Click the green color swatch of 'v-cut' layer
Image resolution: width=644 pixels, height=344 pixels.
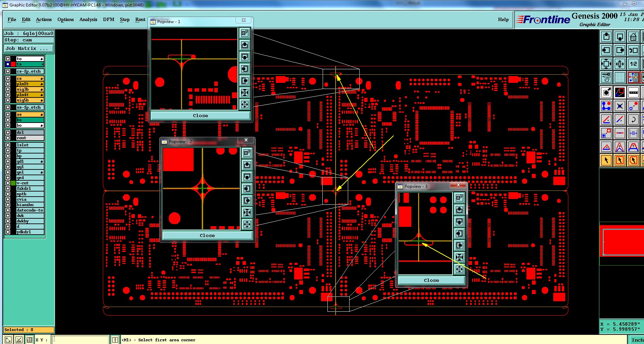point(13,183)
